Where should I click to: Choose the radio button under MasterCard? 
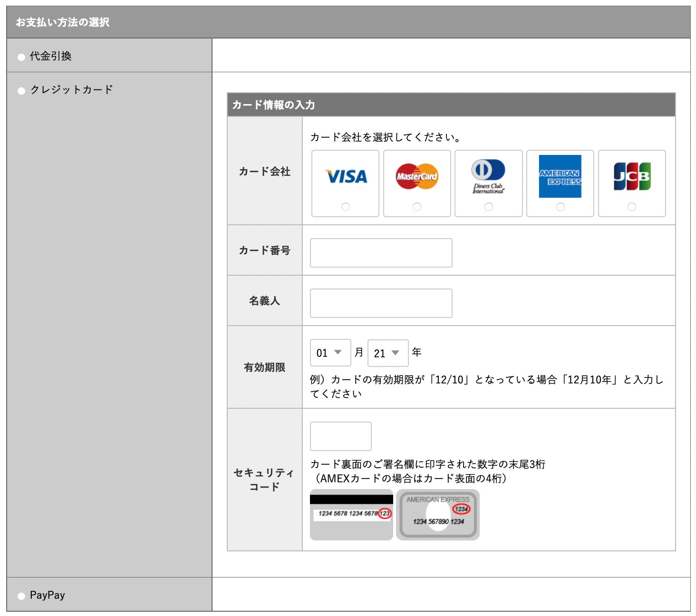tap(417, 207)
